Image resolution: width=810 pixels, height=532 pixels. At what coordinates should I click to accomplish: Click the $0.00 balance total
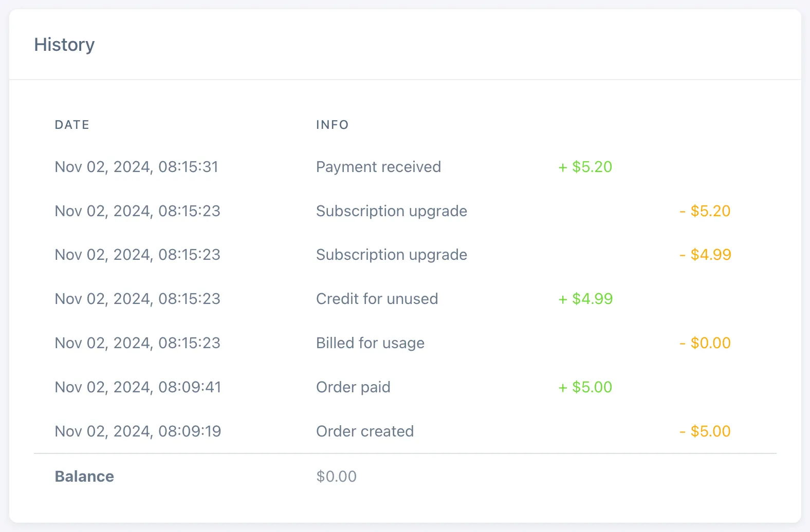coord(336,477)
